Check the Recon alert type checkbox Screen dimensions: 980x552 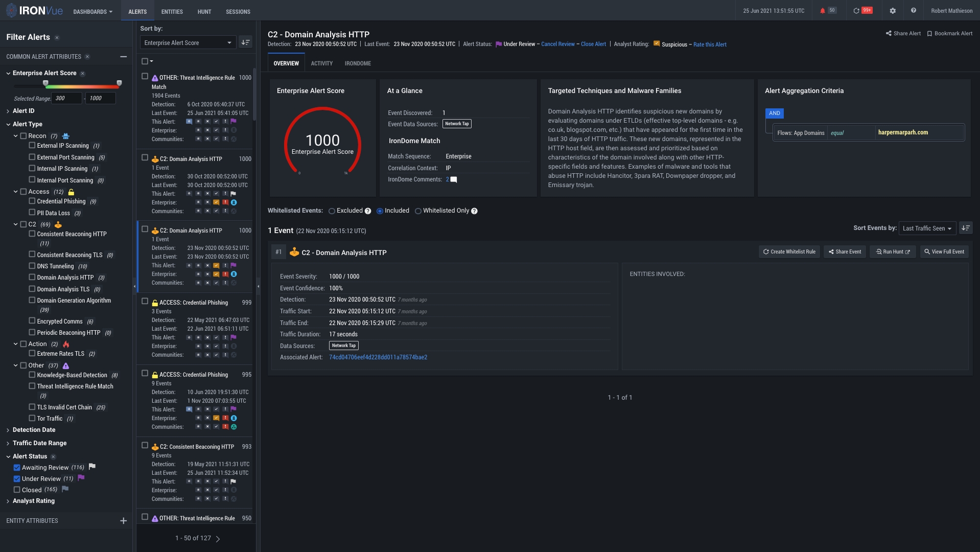[x=23, y=135]
